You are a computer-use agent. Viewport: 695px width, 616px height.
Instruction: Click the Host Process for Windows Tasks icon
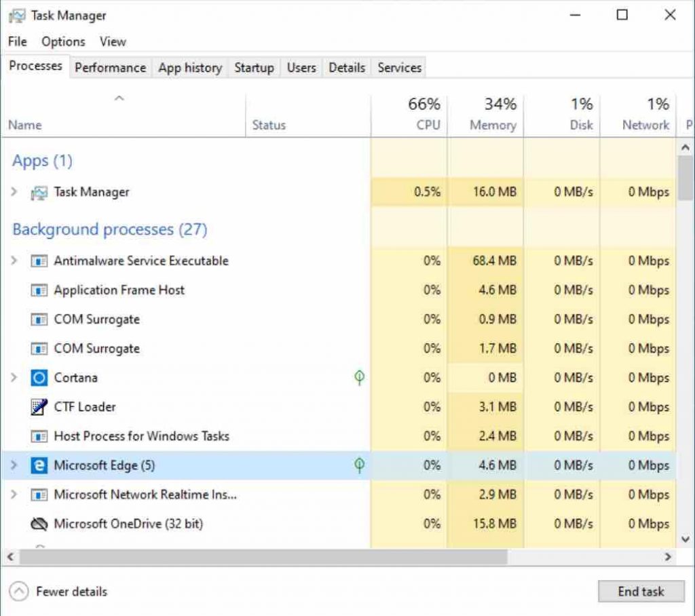click(x=39, y=436)
